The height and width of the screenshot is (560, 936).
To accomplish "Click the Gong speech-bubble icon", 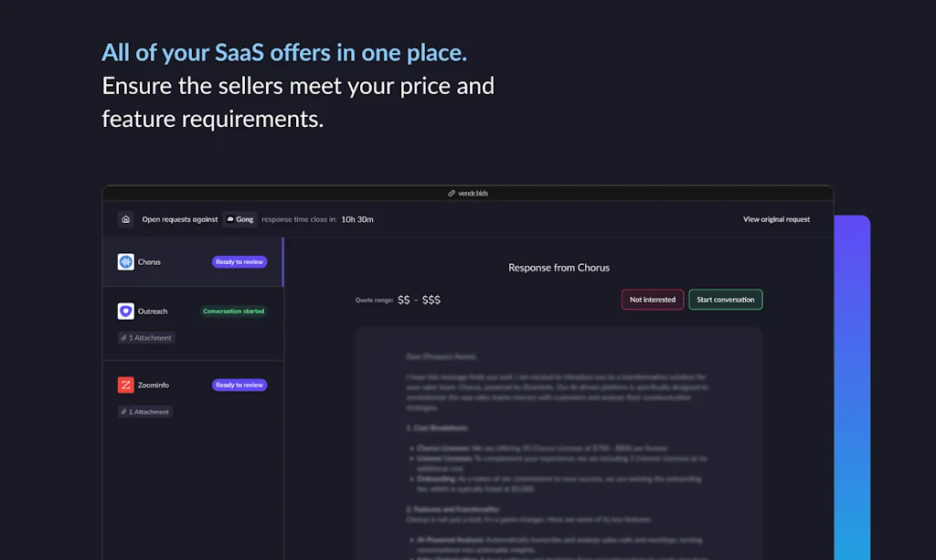I will [x=232, y=219].
